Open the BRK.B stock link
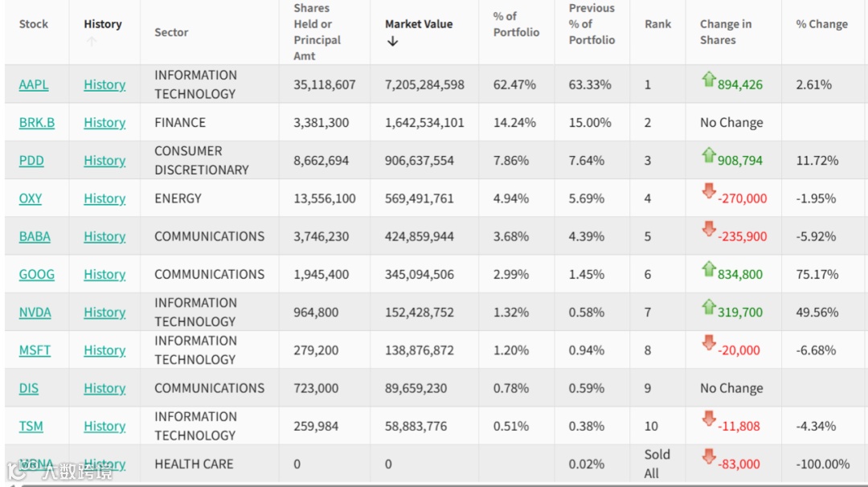 (37, 123)
